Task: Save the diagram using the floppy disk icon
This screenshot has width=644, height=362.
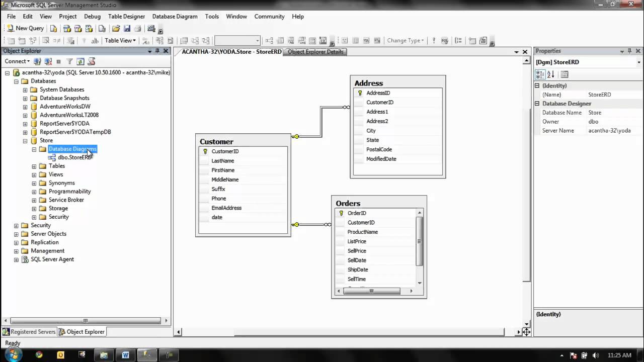Action: tap(127, 29)
